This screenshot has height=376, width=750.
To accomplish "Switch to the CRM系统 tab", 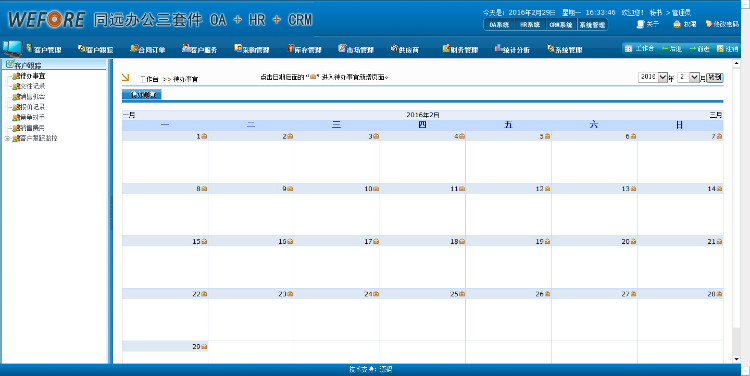I will click(561, 25).
